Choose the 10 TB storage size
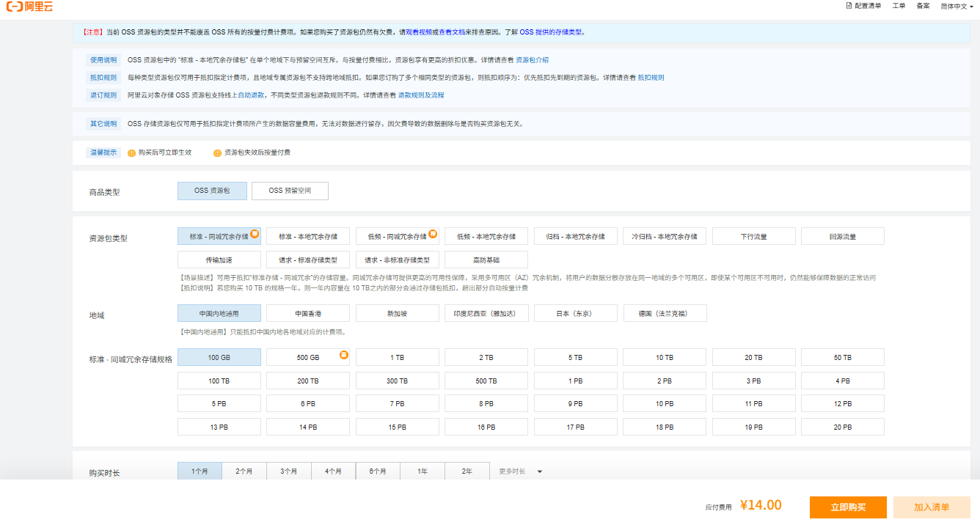This screenshot has width=980, height=525. click(665, 357)
